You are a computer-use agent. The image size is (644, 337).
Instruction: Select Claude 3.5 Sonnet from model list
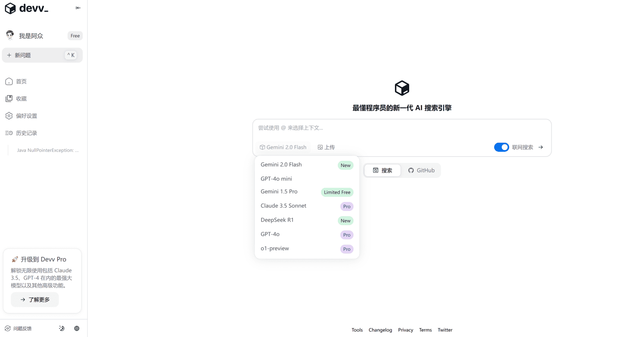point(307,206)
